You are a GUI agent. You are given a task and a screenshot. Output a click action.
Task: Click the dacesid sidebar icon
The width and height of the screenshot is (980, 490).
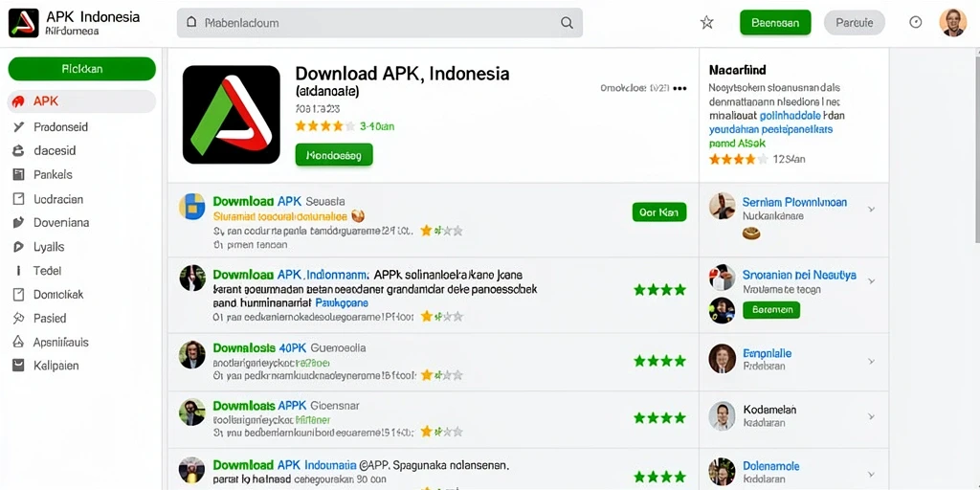[x=19, y=150]
